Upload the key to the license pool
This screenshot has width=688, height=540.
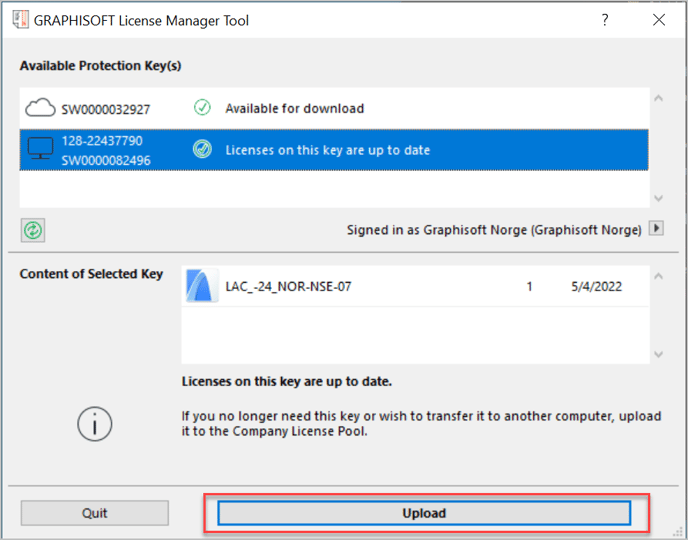click(x=424, y=513)
